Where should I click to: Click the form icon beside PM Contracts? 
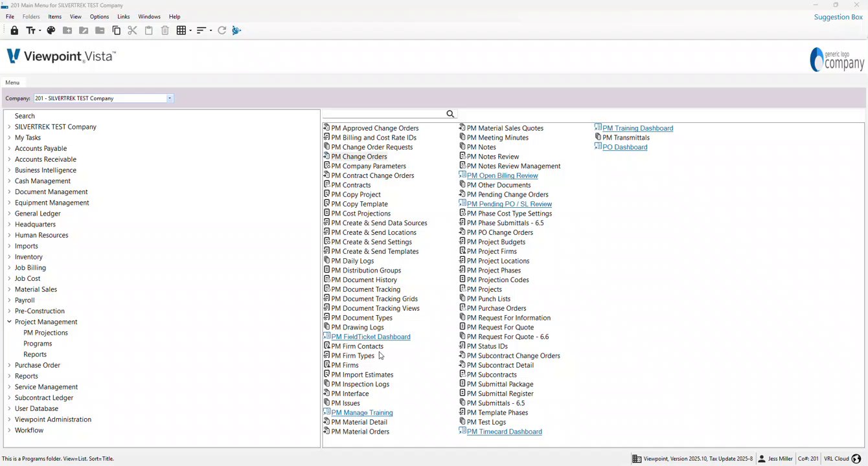[x=327, y=184]
